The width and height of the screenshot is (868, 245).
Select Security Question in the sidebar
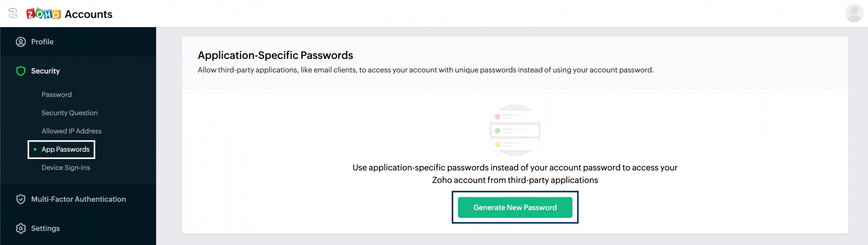pyautogui.click(x=69, y=113)
